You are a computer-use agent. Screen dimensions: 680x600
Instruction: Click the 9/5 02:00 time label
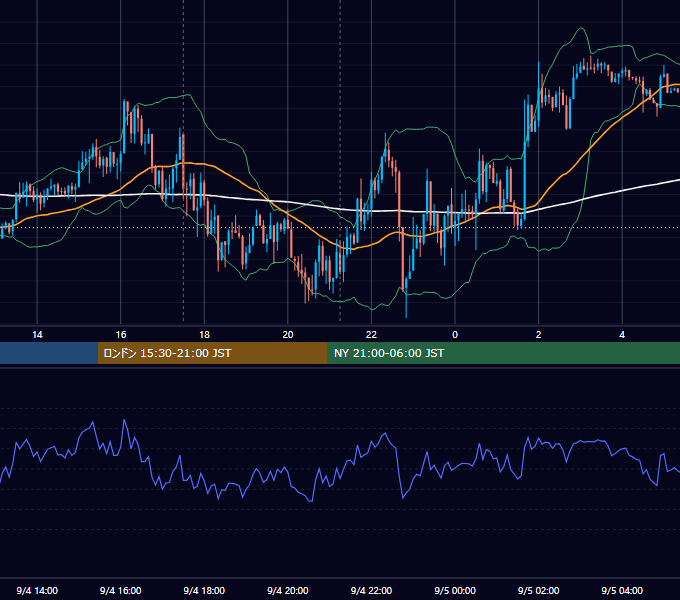coord(539,590)
